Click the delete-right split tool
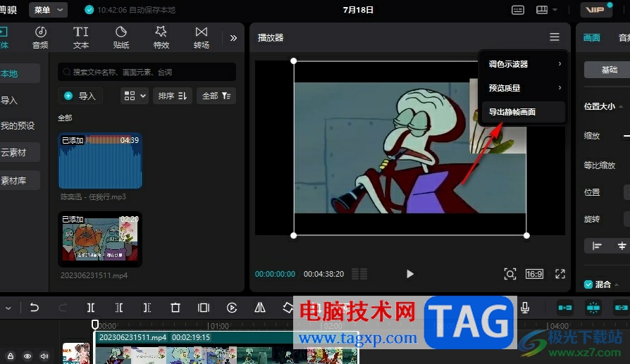This screenshot has height=364, width=630. pyautogui.click(x=147, y=308)
